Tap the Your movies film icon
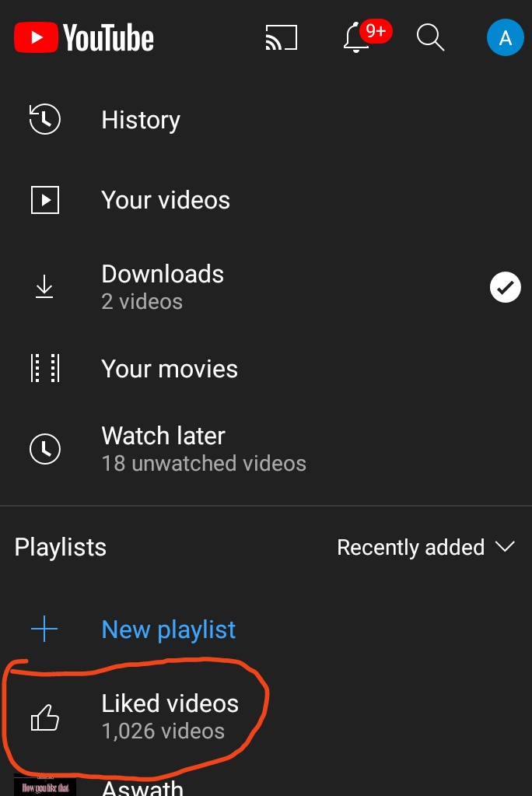Screen dimensions: 532x796 coord(44,368)
